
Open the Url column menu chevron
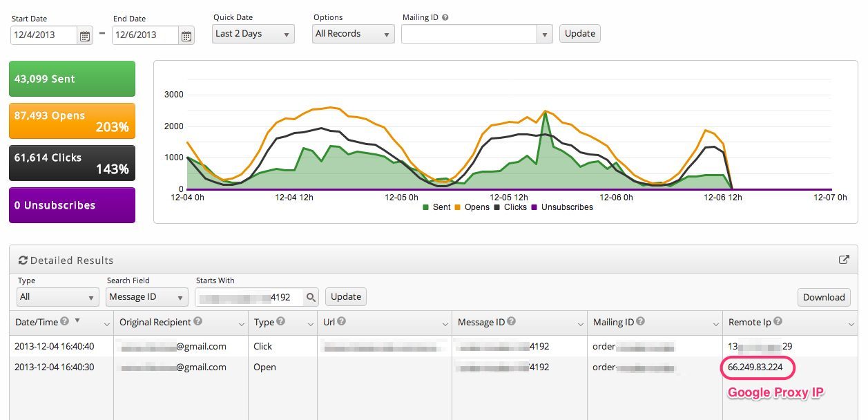click(444, 324)
